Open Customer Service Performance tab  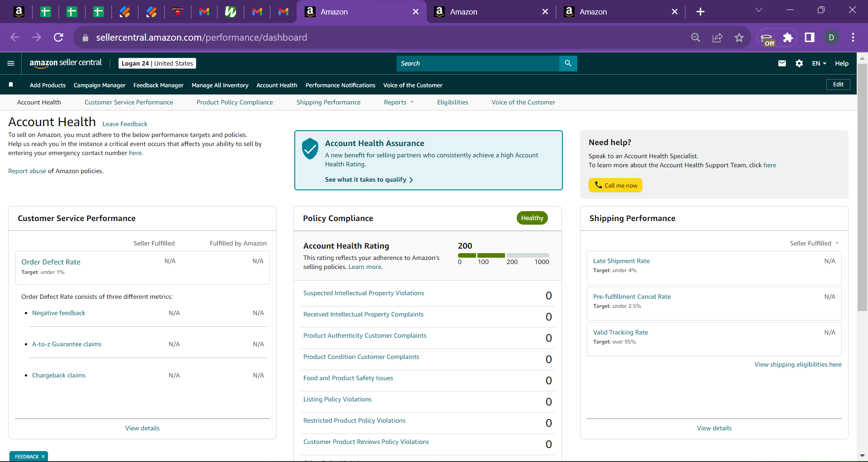(x=129, y=102)
